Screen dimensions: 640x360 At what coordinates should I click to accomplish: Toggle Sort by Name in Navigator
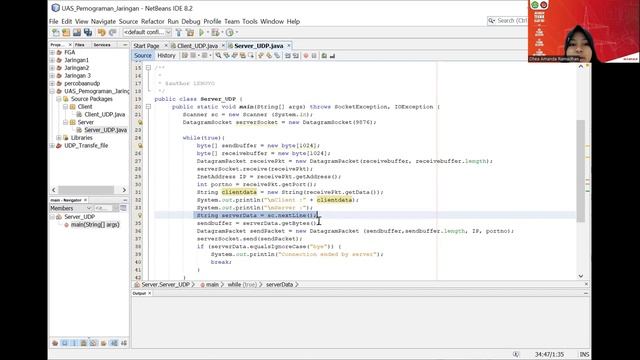point(114,343)
